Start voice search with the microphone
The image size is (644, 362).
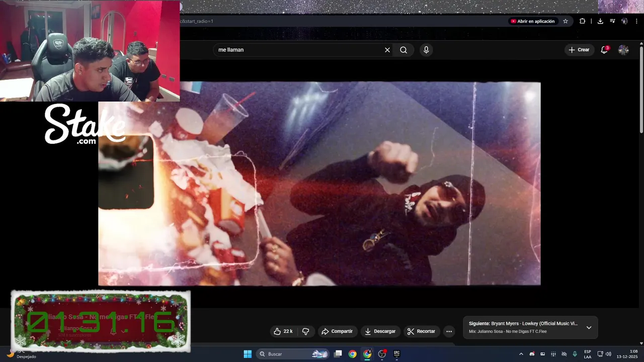coord(426,50)
